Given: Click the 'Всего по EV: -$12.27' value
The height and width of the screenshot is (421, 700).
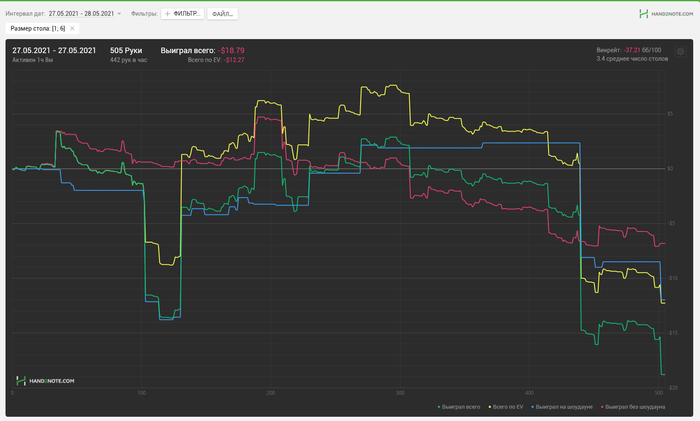Looking at the screenshot, I should (216, 60).
